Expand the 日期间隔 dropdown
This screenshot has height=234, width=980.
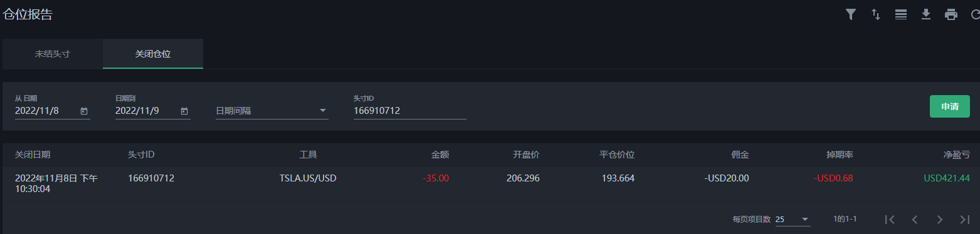tap(272, 111)
